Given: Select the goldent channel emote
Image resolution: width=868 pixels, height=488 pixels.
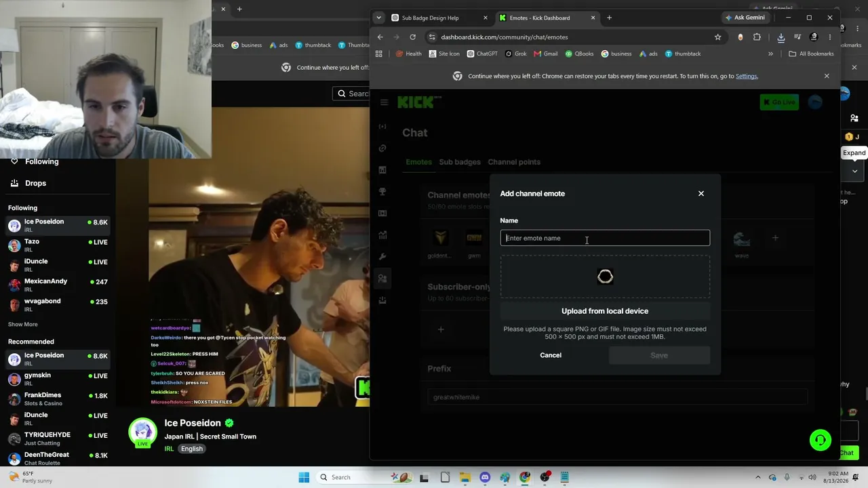Looking at the screenshot, I should (441, 239).
